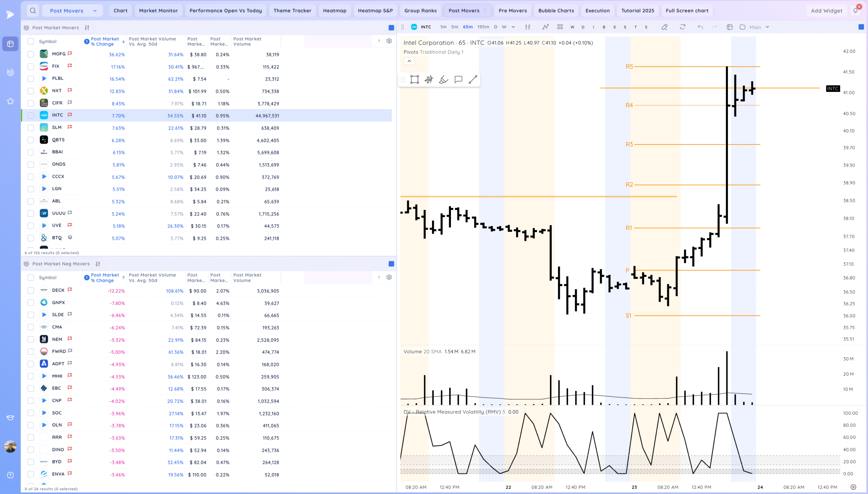
Task: Click the blue color square on chart panel
Action: coord(861,27)
